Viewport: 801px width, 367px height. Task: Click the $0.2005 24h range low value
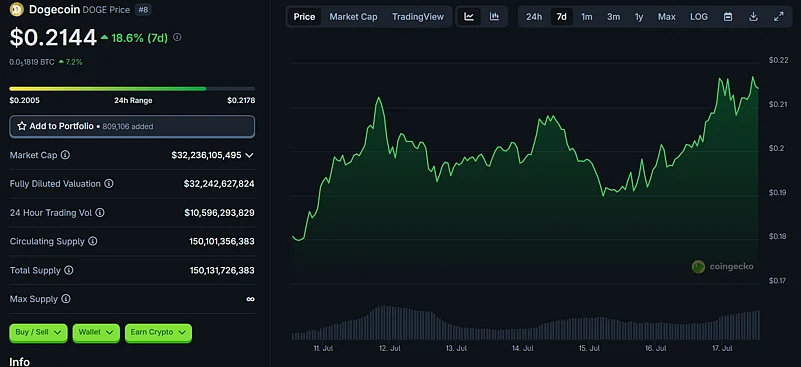25,101
